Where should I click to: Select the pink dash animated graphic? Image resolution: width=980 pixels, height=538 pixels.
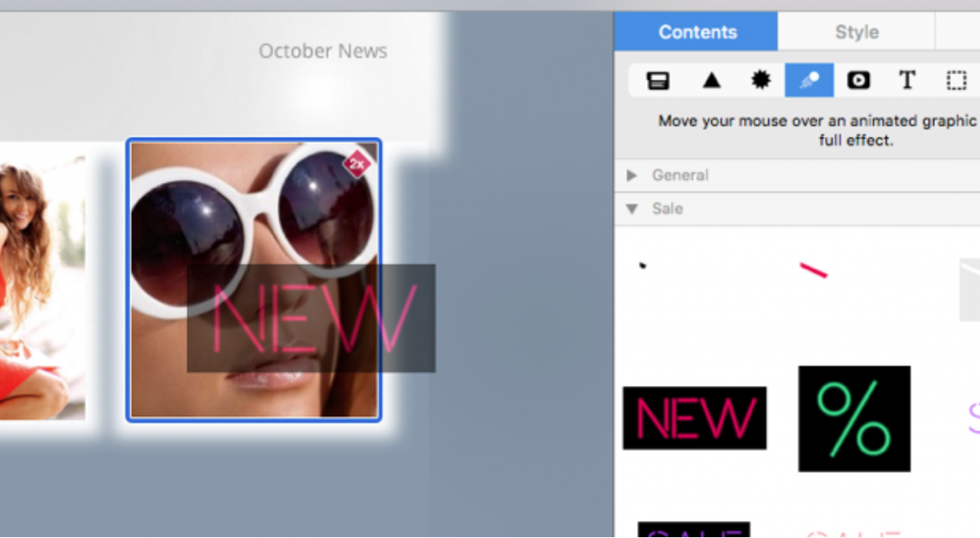813,270
